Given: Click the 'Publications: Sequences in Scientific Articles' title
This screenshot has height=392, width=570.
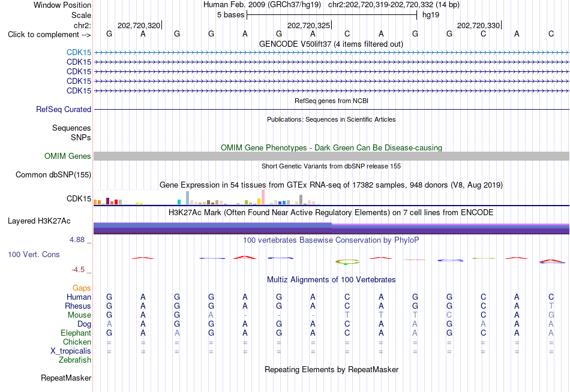Looking at the screenshot, I should (331, 119).
